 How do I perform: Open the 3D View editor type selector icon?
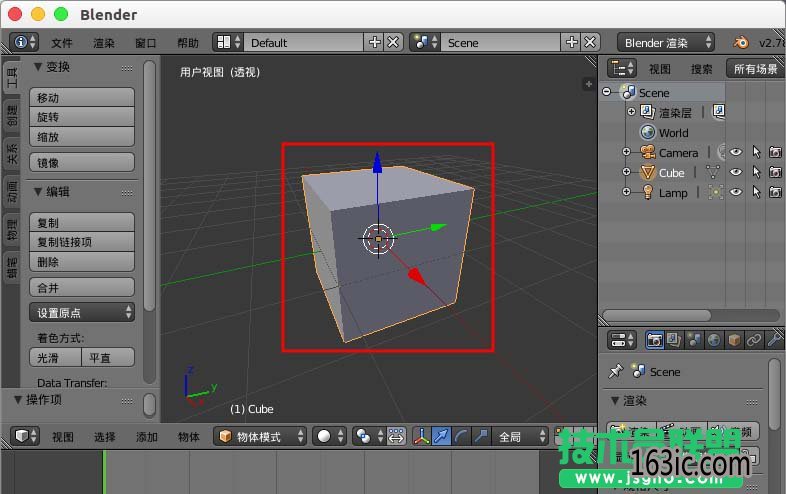click(x=24, y=436)
